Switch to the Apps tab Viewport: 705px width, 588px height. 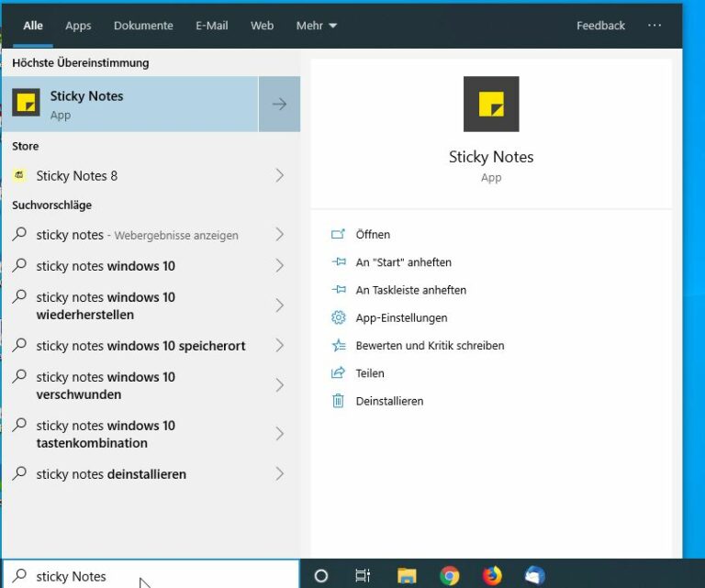[x=78, y=26]
